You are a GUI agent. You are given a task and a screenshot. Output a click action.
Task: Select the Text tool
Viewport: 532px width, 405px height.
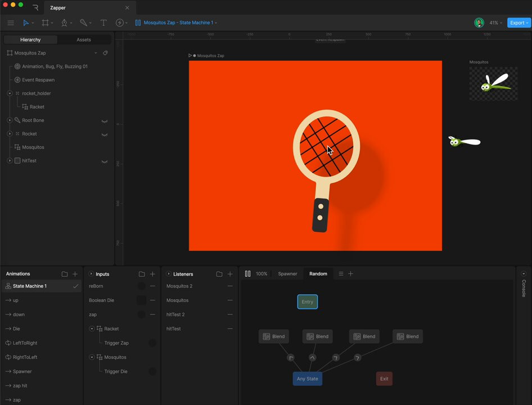click(x=103, y=22)
